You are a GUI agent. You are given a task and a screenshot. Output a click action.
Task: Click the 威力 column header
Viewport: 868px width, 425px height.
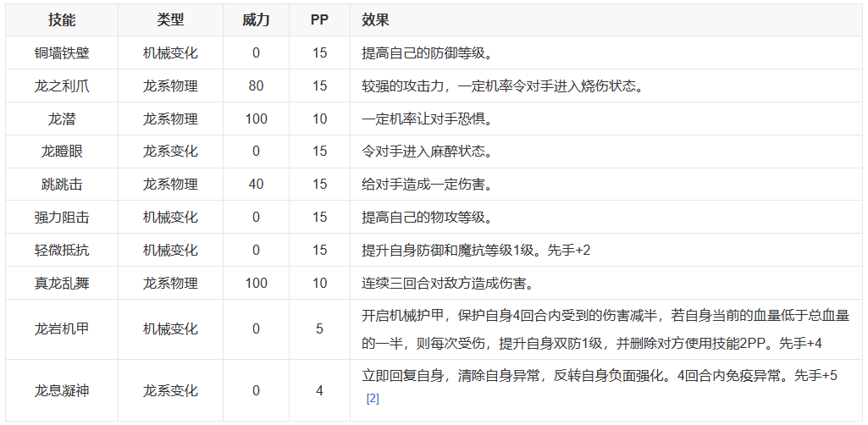click(256, 19)
